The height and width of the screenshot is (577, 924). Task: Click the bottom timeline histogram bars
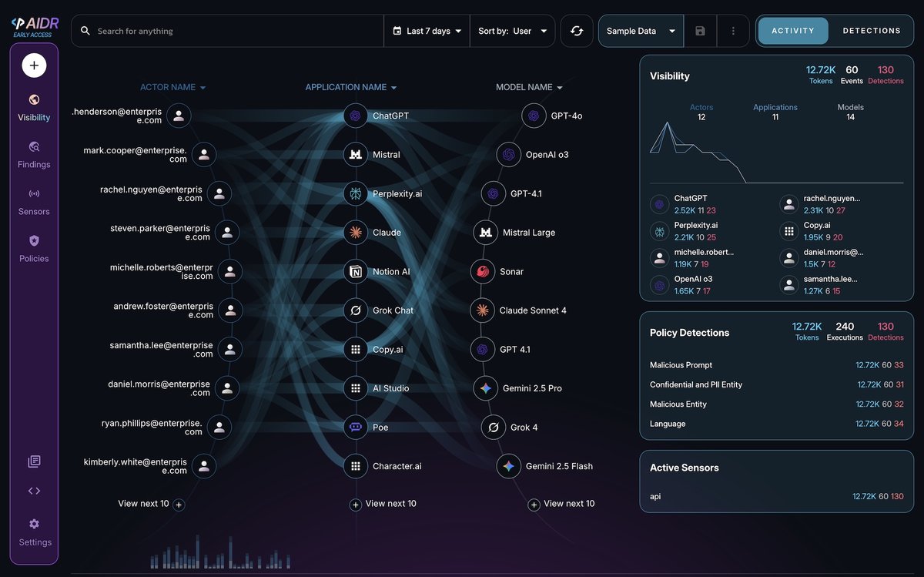[220, 552]
